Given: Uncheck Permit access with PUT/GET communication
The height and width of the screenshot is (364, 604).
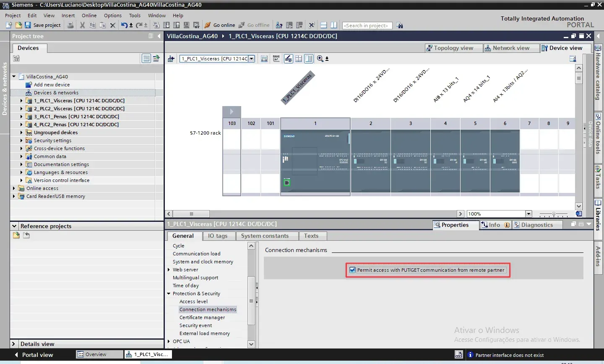Looking at the screenshot, I should click(x=352, y=270).
